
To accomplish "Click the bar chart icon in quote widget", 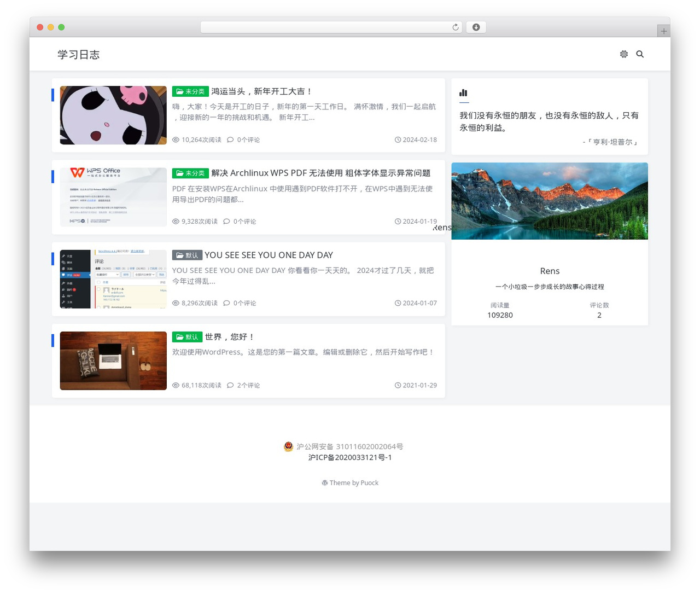I will (x=463, y=93).
